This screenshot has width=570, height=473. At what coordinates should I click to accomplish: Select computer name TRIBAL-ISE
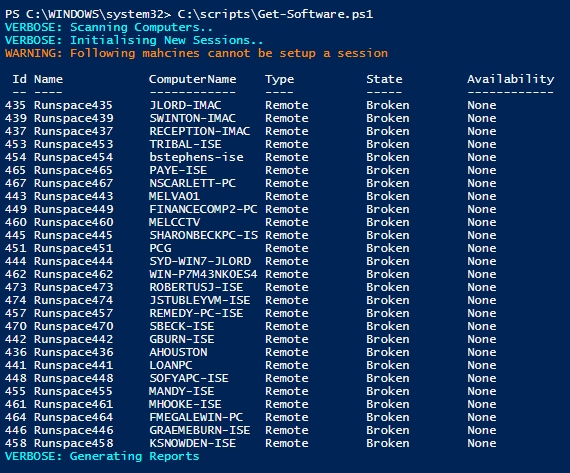(x=185, y=144)
